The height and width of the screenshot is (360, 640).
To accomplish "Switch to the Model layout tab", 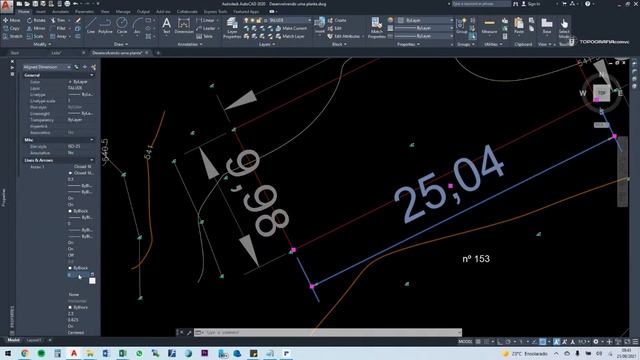I will 13,340.
